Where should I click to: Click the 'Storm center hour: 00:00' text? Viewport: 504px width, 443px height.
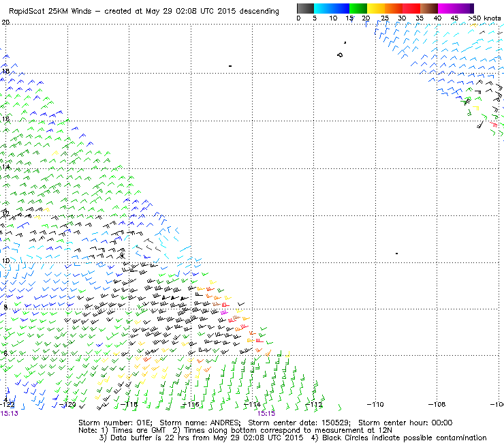pos(405,423)
